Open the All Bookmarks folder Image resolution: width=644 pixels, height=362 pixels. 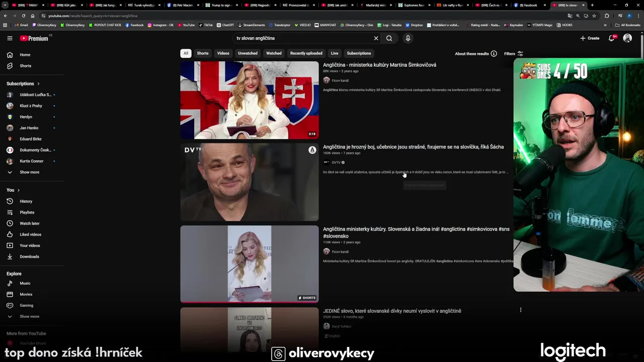click(x=628, y=25)
